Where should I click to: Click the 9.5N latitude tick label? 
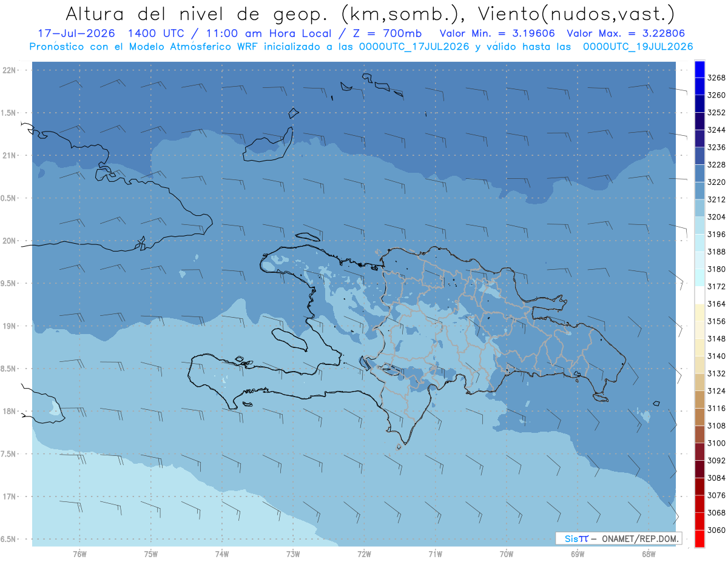coord(9,284)
